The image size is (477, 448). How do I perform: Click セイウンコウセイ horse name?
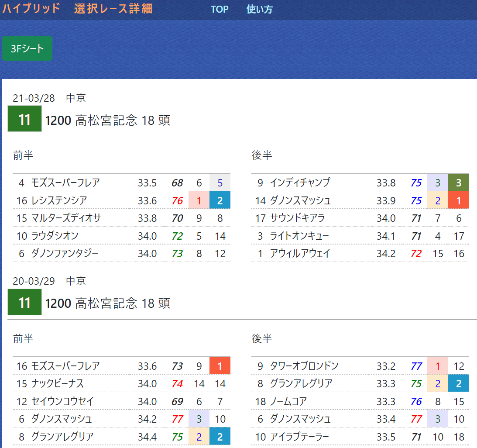pos(63,401)
